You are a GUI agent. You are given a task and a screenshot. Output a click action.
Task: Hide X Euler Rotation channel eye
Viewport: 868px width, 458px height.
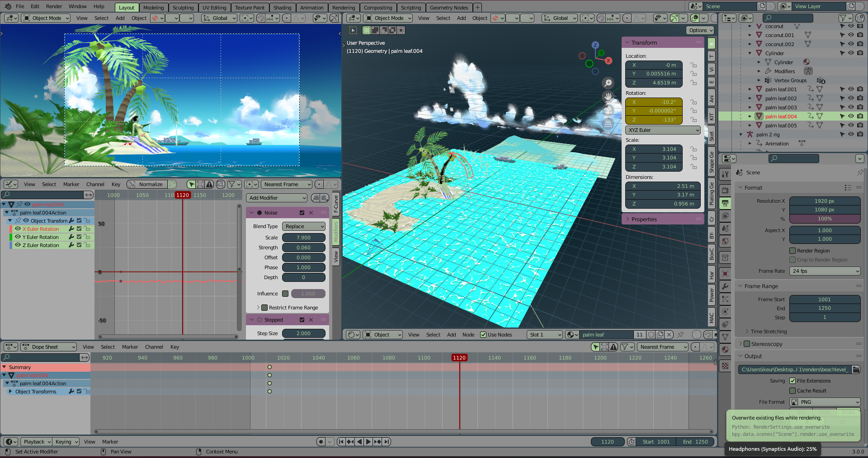click(18, 229)
